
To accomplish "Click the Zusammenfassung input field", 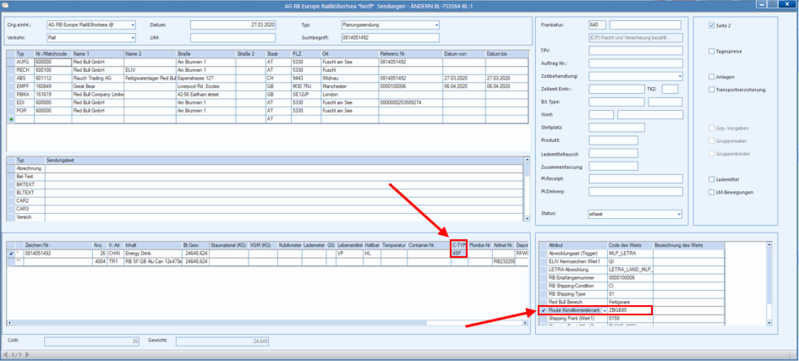I will click(x=613, y=166).
